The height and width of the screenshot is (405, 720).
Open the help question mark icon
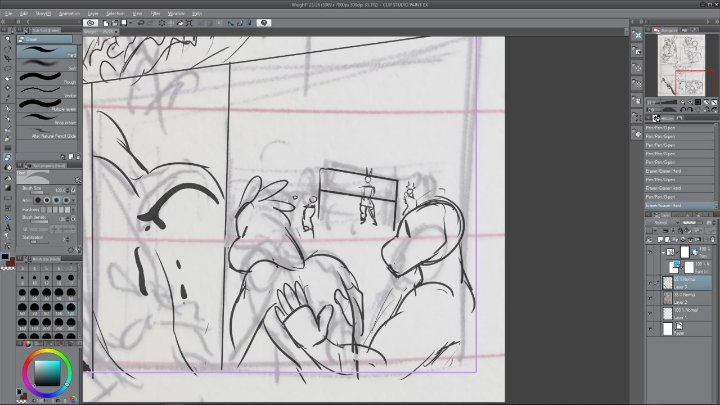pos(264,22)
